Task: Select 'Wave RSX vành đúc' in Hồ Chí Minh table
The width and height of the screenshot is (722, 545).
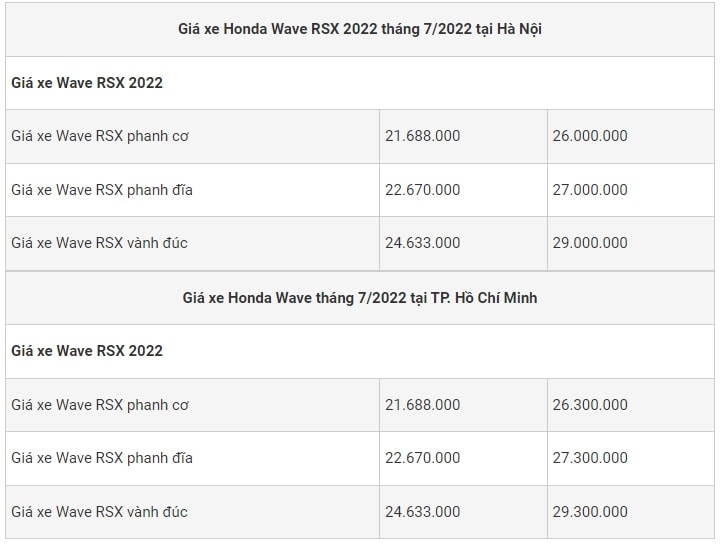Action: click(99, 512)
